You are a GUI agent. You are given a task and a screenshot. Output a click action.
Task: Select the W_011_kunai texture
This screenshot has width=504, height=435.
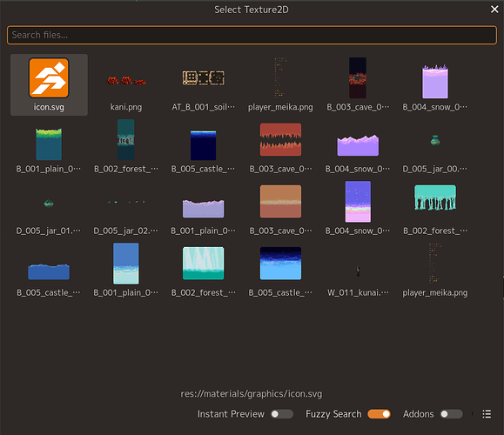358,271
